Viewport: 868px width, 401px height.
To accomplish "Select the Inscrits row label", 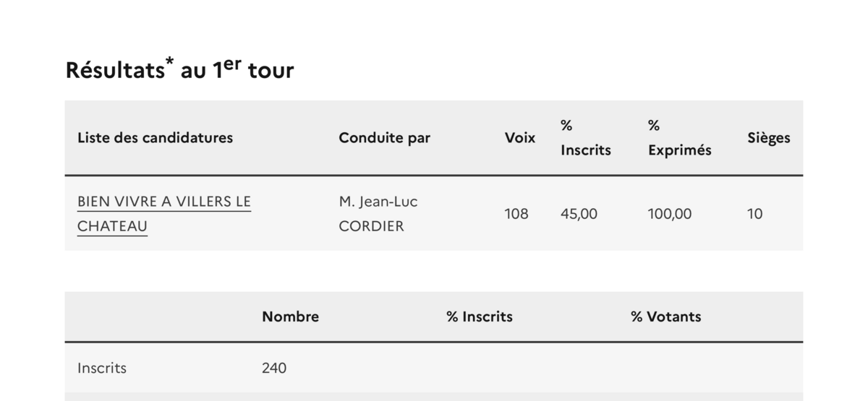I will coord(102,368).
